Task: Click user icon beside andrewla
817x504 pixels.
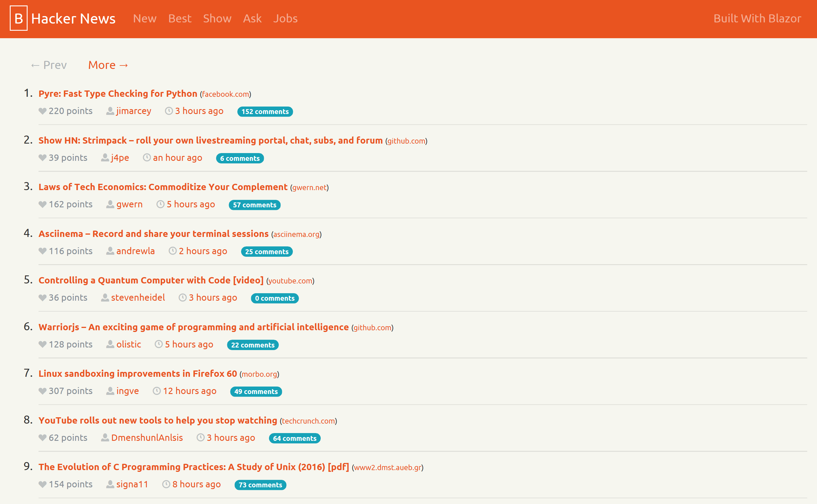Action: tap(110, 251)
